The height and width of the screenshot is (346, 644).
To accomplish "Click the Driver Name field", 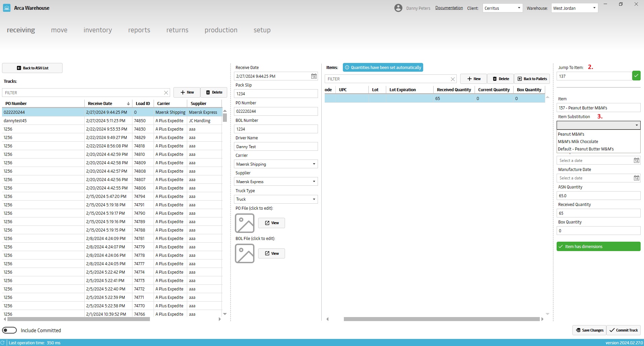I will pos(276,147).
